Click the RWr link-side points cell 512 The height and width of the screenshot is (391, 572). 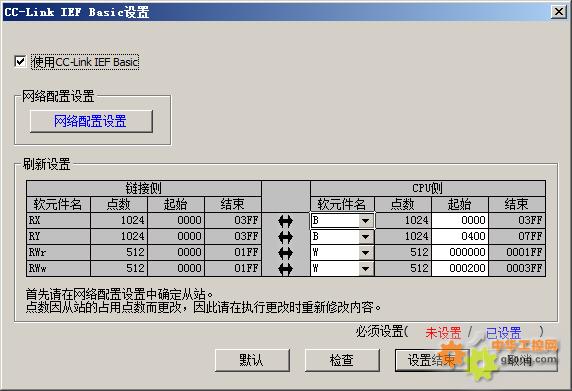coord(119,252)
